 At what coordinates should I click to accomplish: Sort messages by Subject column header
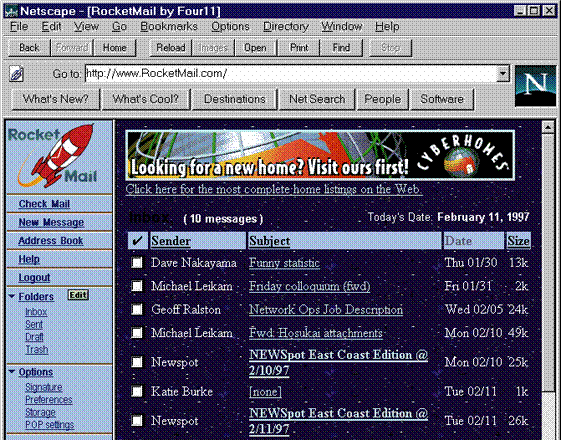[270, 241]
